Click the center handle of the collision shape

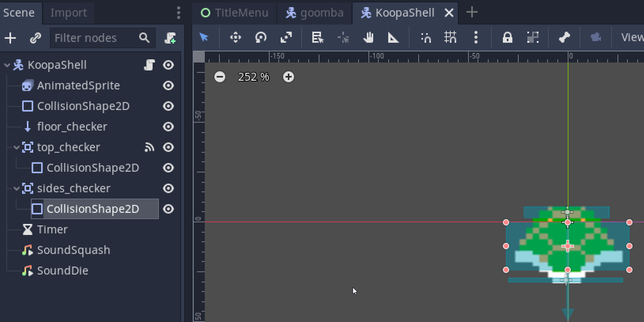pyautogui.click(x=568, y=246)
